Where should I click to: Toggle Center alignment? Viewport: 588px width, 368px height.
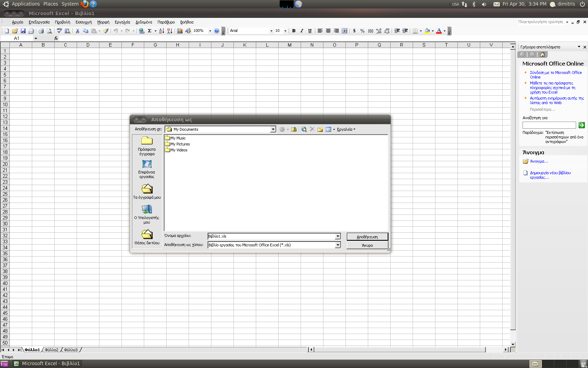328,31
